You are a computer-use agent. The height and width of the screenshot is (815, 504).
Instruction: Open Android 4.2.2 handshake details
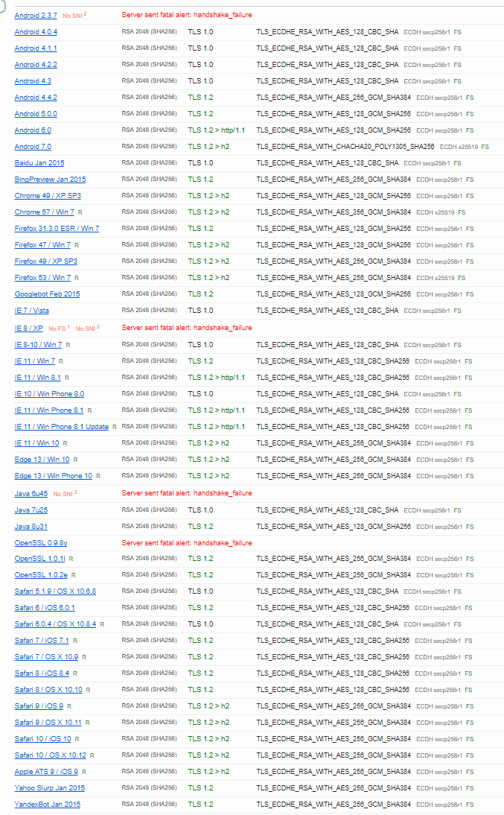coord(36,65)
